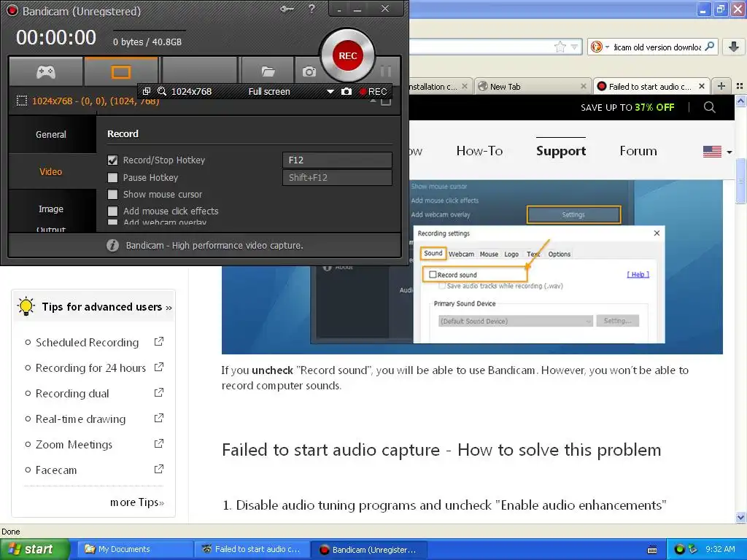
Task: Click the Shift+F12 pause hotkey field
Action: click(337, 178)
